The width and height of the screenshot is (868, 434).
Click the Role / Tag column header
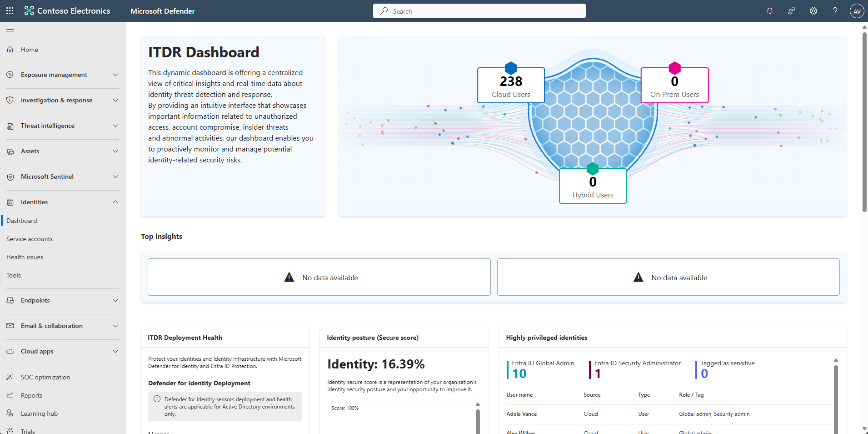691,395
